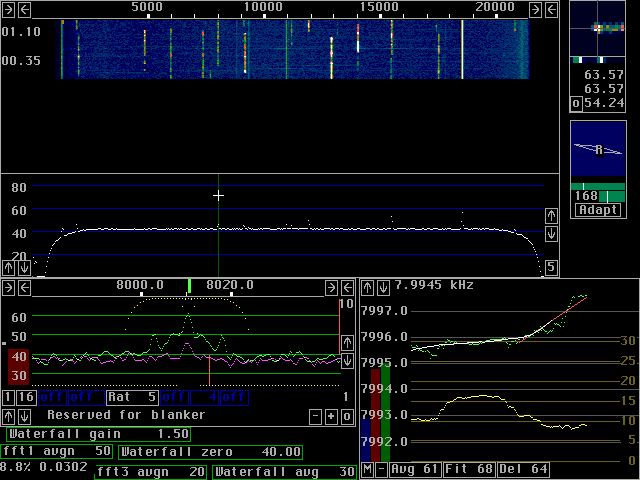Select the 'Avg 61' AFC parameter
This screenshot has width=640, height=480.
point(415,469)
